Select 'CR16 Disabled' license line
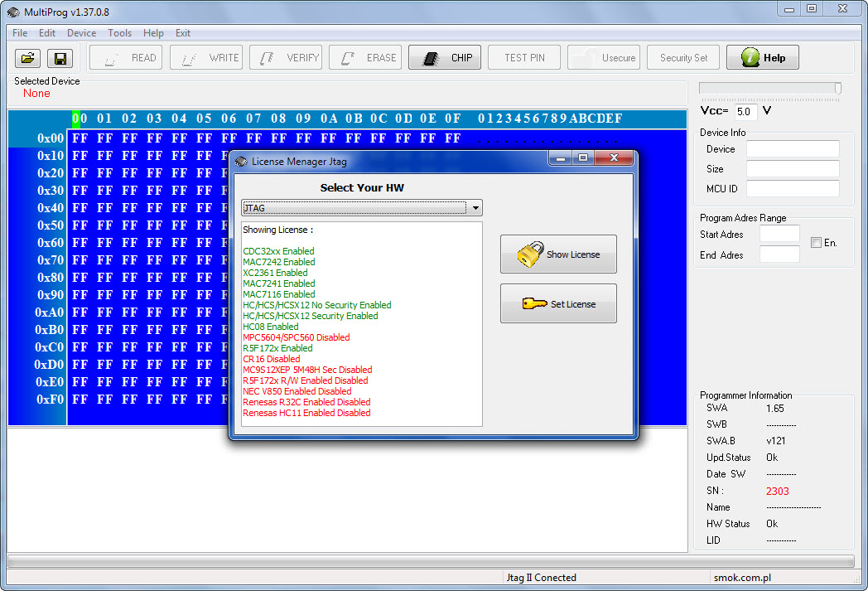Screen dimensions: 868x591 point(272,360)
